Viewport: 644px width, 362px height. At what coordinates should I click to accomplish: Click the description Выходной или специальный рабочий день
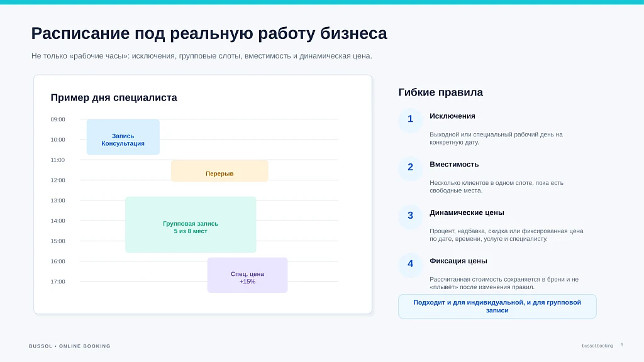click(x=496, y=138)
